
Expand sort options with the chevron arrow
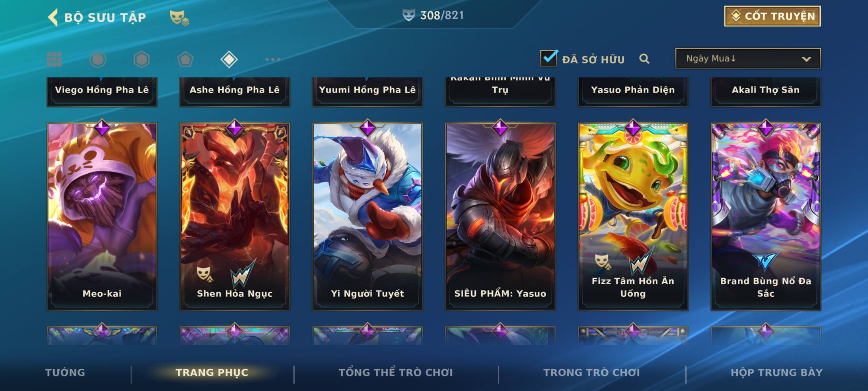point(806,59)
